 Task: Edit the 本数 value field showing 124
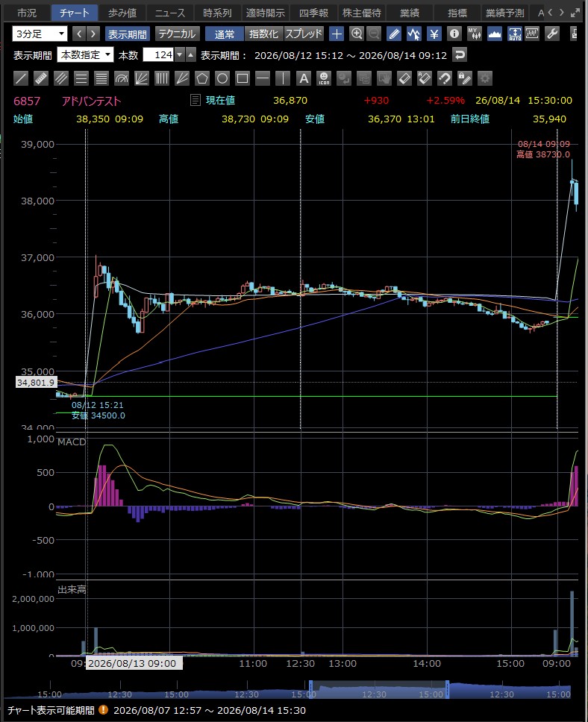pos(158,54)
